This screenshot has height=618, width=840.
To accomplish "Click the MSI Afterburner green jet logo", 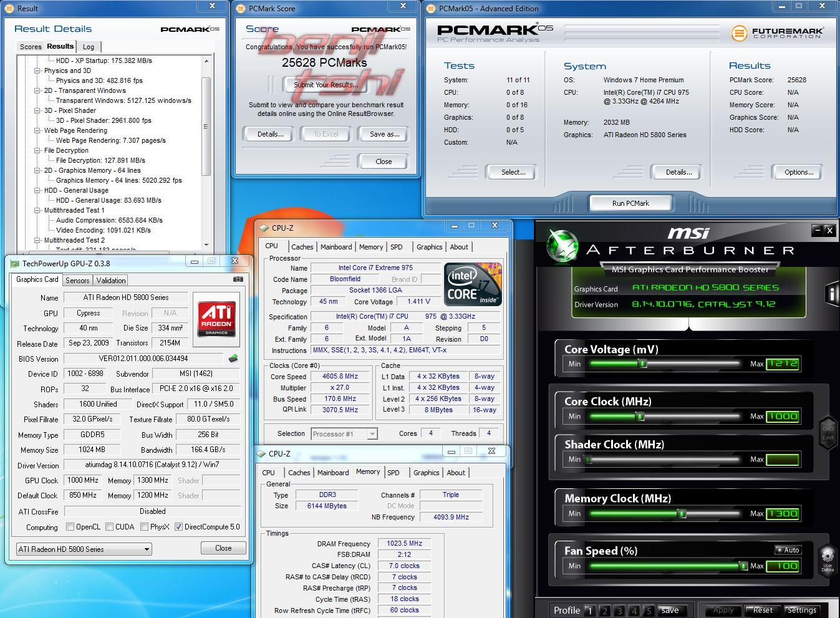I will click(x=563, y=246).
